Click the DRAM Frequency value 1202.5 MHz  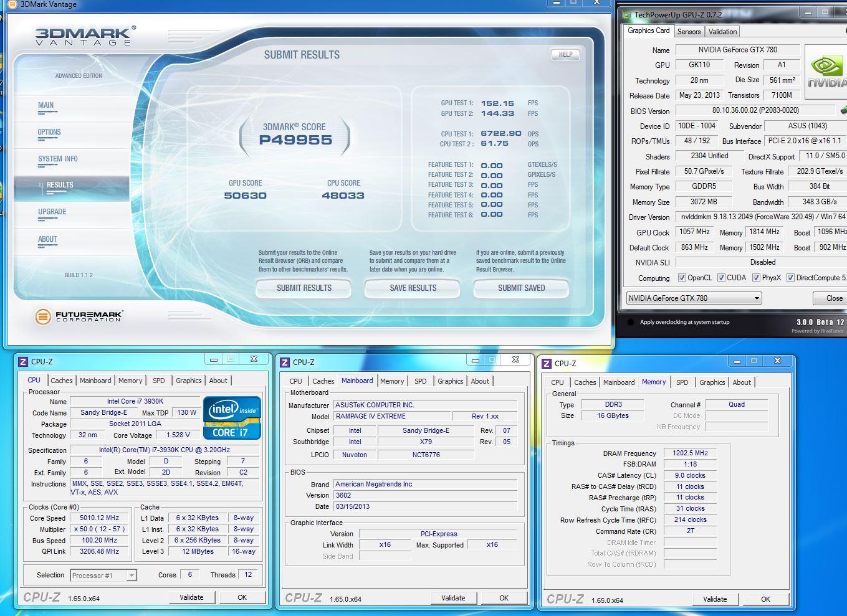690,453
